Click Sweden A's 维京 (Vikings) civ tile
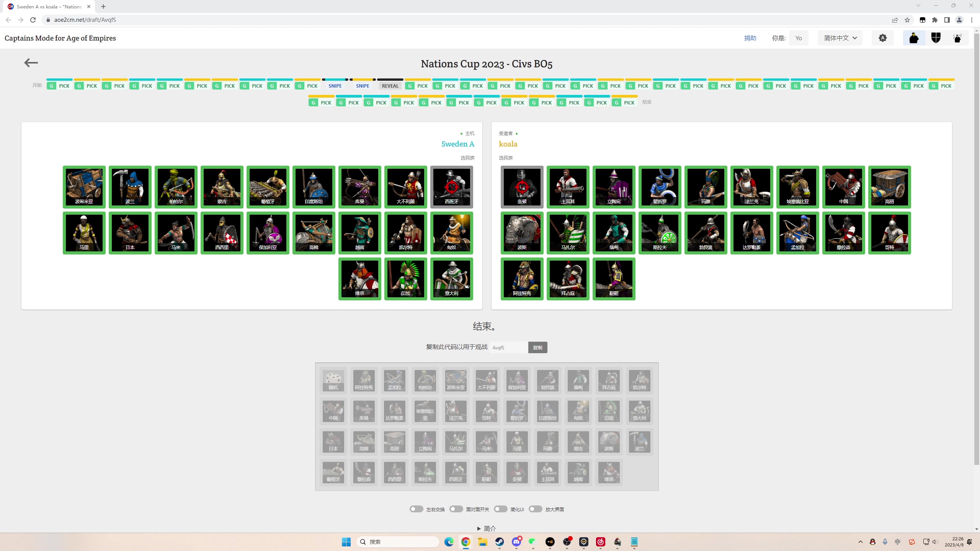 click(359, 279)
